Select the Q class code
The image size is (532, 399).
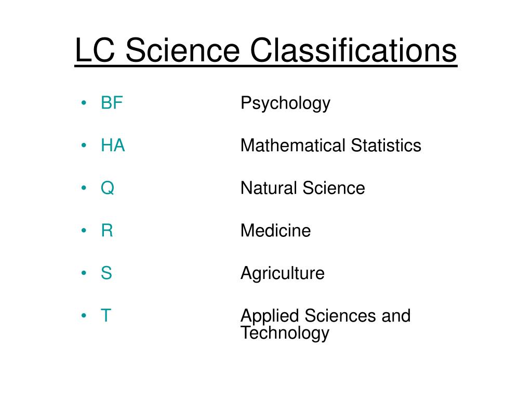[108, 188]
